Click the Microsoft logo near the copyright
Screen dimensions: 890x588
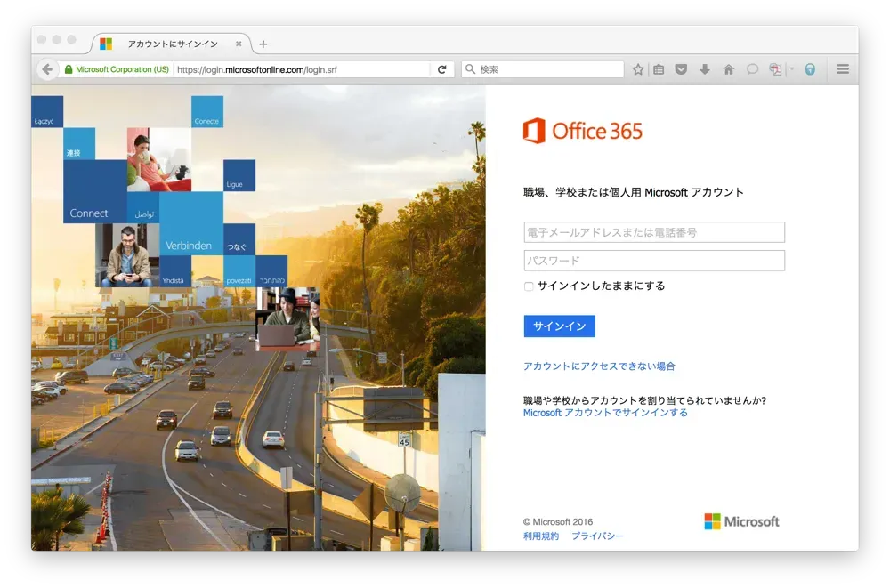click(741, 521)
